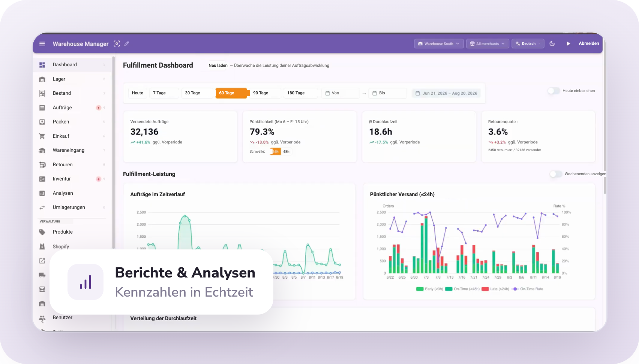
Task: Select the 24h Schwelle option
Action: (276, 152)
